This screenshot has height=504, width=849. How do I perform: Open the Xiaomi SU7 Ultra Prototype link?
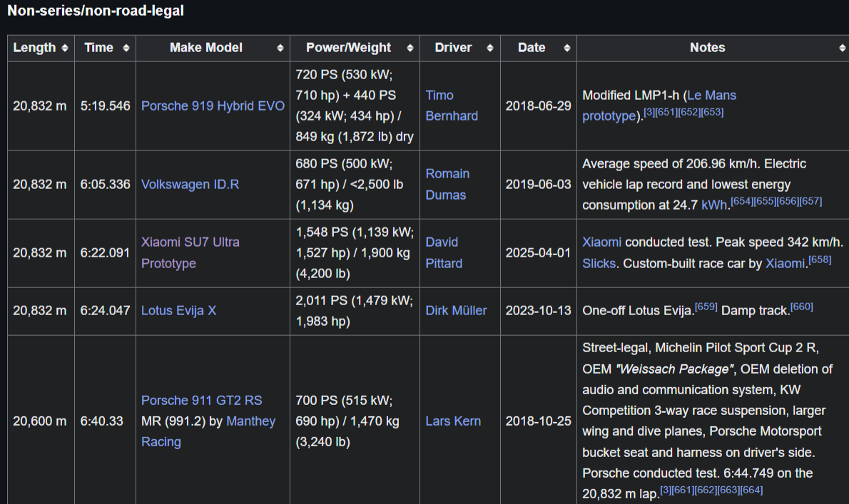(190, 252)
